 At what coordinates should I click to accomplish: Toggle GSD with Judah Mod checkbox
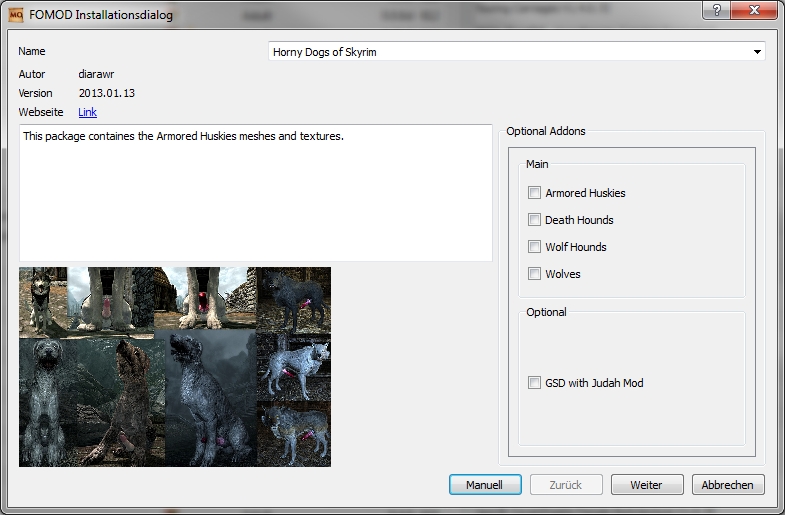(x=534, y=383)
